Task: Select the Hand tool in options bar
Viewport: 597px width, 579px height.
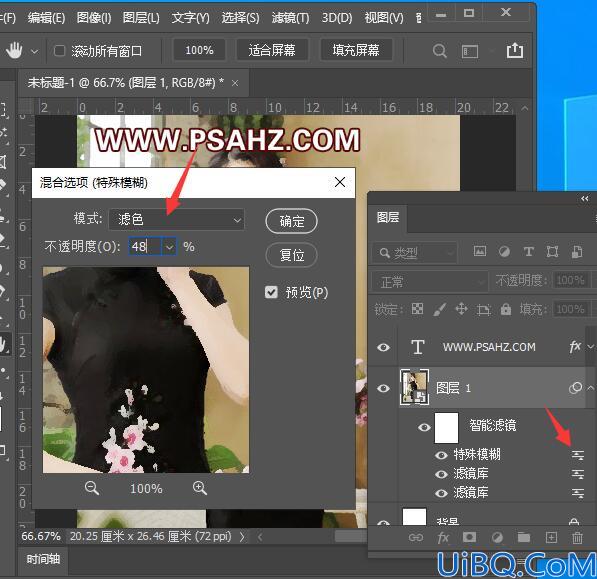Action: click(x=14, y=50)
